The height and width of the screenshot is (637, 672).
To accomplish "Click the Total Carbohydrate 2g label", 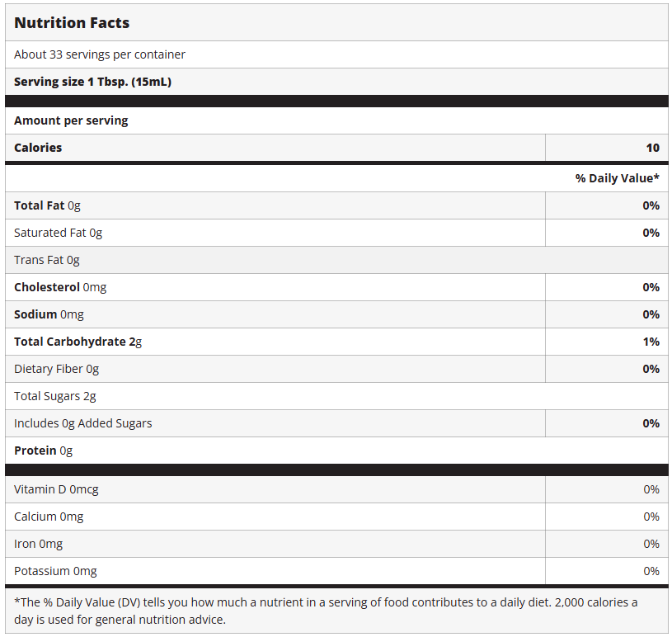I will (x=78, y=342).
